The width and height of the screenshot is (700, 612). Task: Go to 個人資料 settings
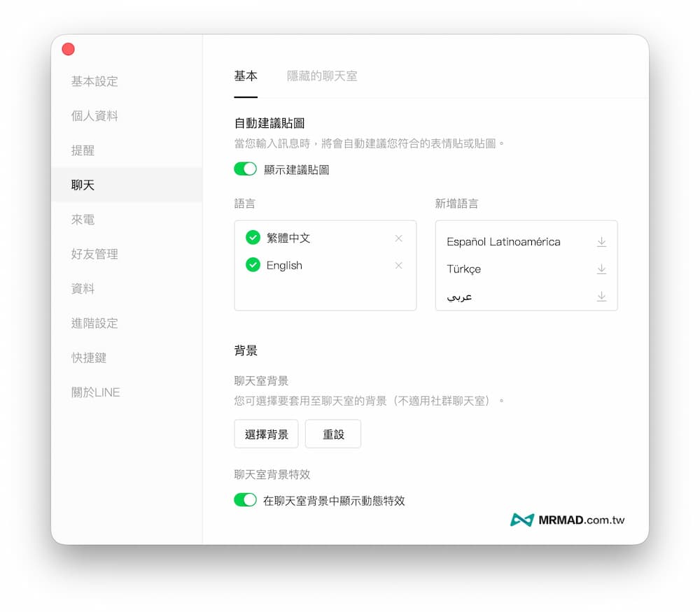click(x=94, y=116)
